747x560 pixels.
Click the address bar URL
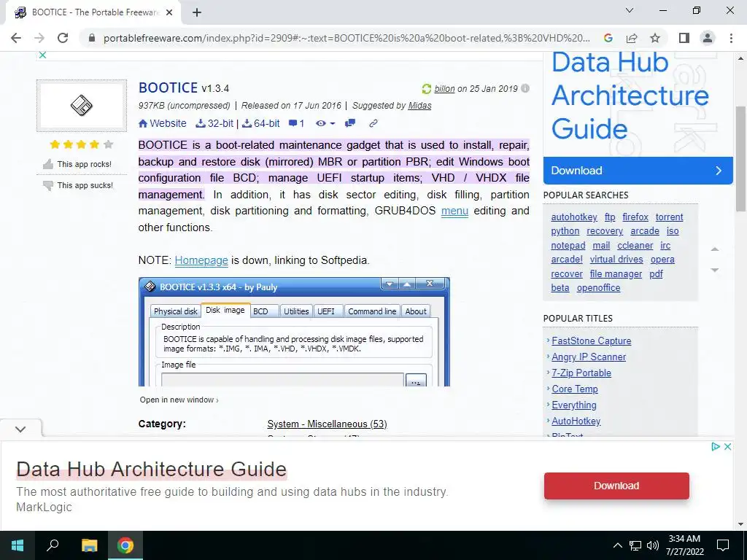coord(347,38)
